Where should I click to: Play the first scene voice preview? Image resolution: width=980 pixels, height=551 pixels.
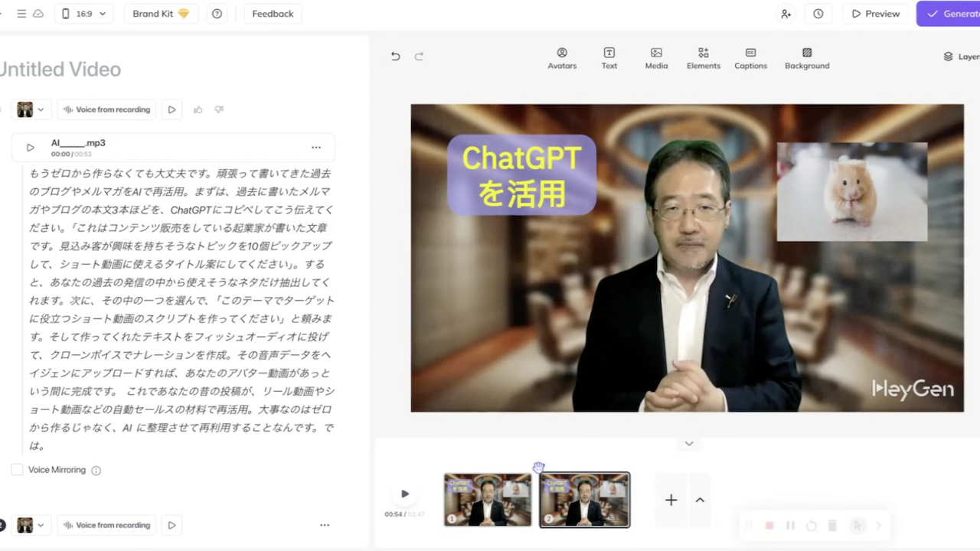171,109
